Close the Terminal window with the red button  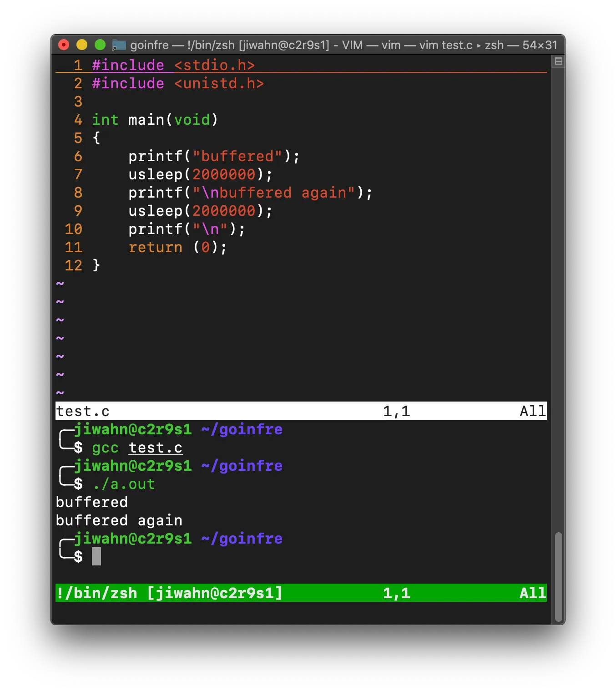64,45
